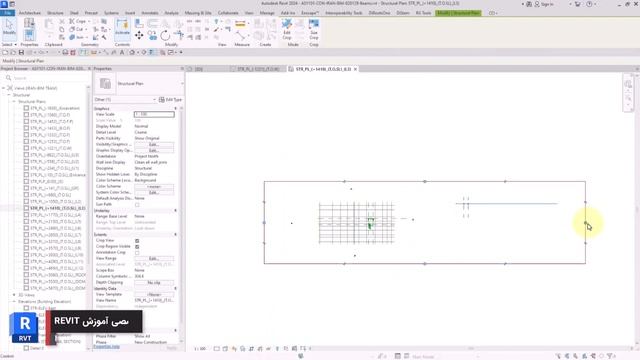Collapse the Extents properties section

(176, 235)
